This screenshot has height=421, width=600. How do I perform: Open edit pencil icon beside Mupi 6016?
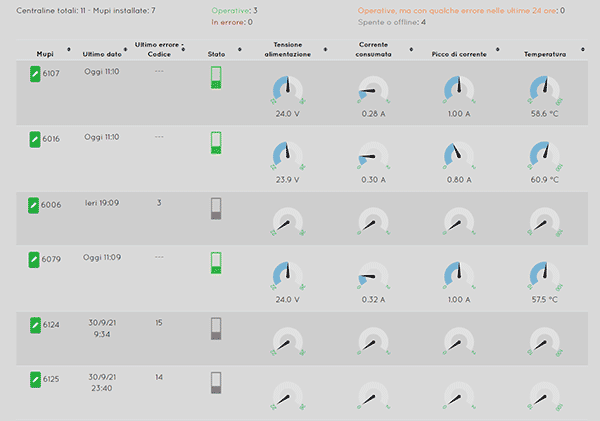pos(35,139)
